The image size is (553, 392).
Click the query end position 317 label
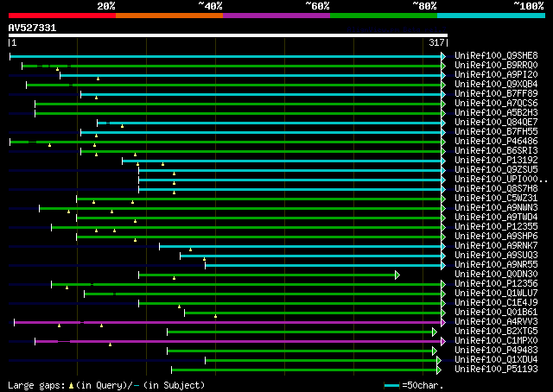(x=436, y=42)
